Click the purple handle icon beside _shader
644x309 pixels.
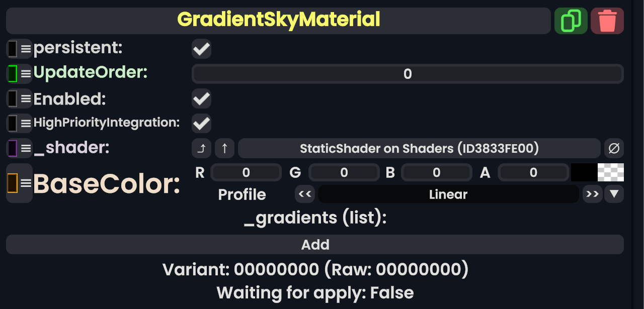[13, 148]
